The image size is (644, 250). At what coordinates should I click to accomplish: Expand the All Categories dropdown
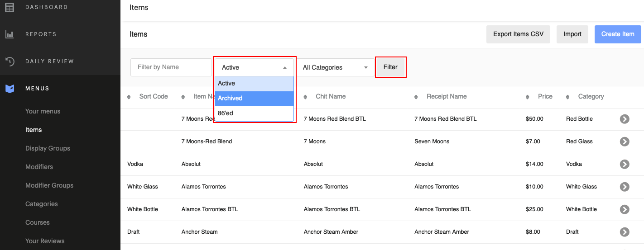pyautogui.click(x=335, y=67)
